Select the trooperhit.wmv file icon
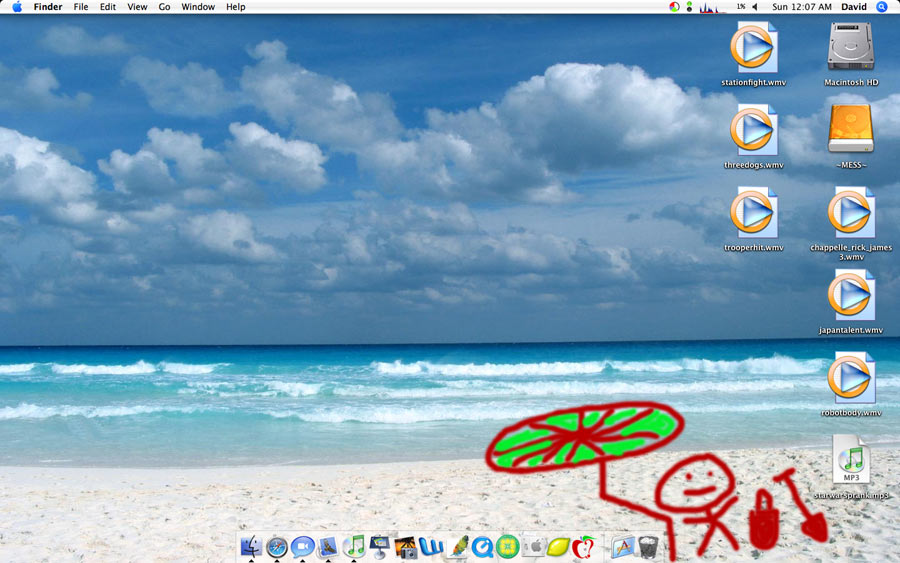The image size is (900, 563). tap(754, 212)
